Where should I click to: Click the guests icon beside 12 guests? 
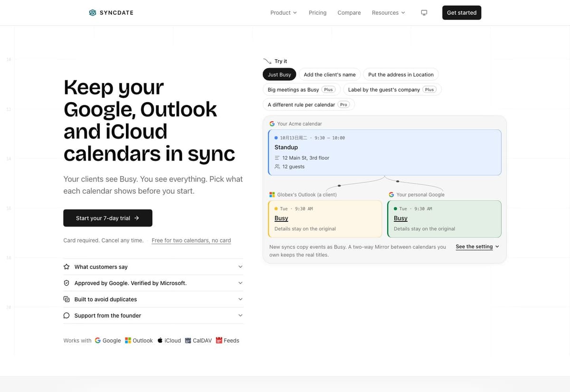point(277,167)
